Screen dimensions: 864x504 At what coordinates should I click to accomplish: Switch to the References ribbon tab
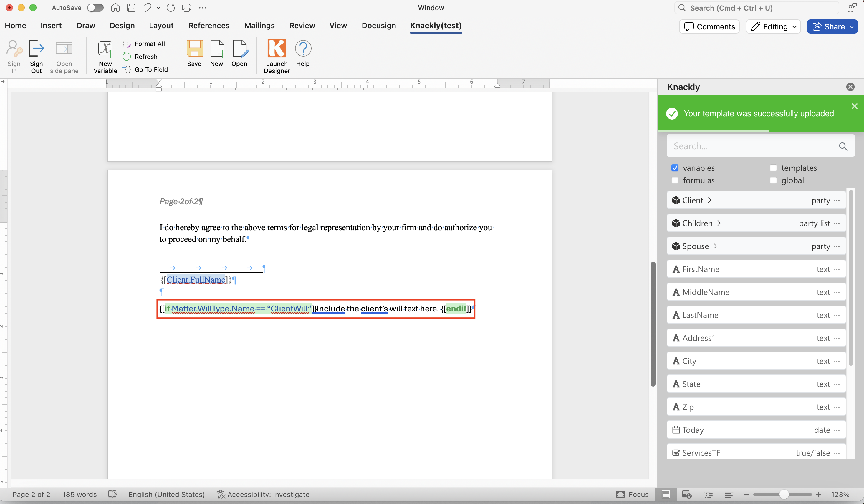(x=209, y=26)
